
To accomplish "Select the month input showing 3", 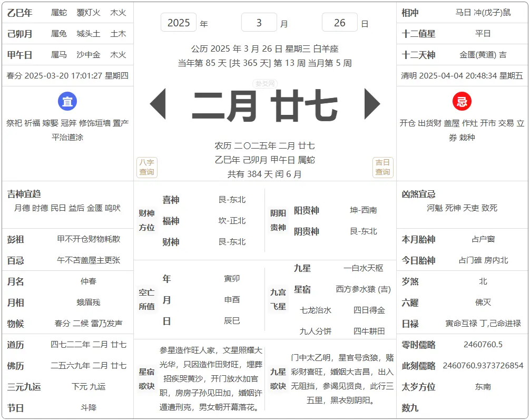I will (259, 23).
